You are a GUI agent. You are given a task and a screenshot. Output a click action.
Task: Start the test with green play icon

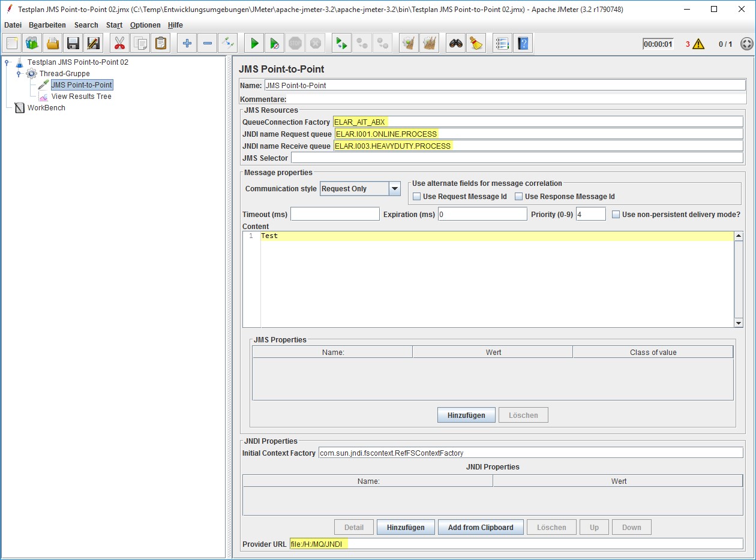pos(254,43)
